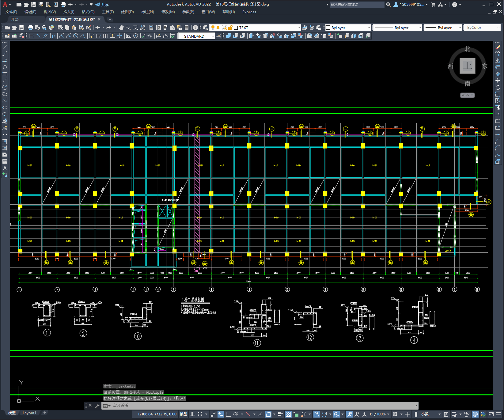This screenshot has height=420, width=504.
Task: Open the 标注(N) menu
Action: [147, 12]
